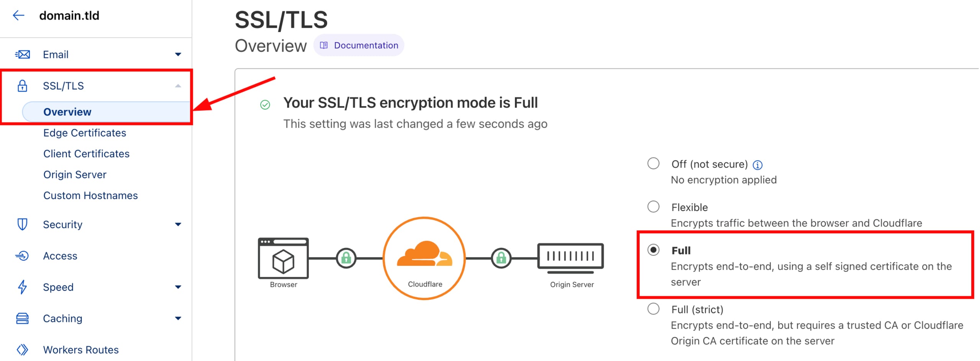Click the Speed lightning bolt icon
The width and height of the screenshot is (980, 361).
22,287
